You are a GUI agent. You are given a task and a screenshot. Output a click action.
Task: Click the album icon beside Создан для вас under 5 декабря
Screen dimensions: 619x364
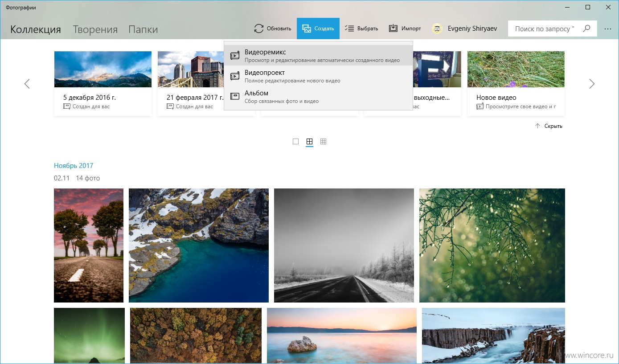point(67,106)
